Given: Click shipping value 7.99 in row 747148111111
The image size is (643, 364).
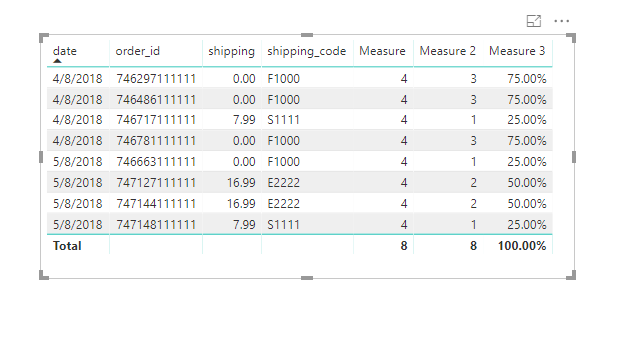Looking at the screenshot, I should 244,225.
